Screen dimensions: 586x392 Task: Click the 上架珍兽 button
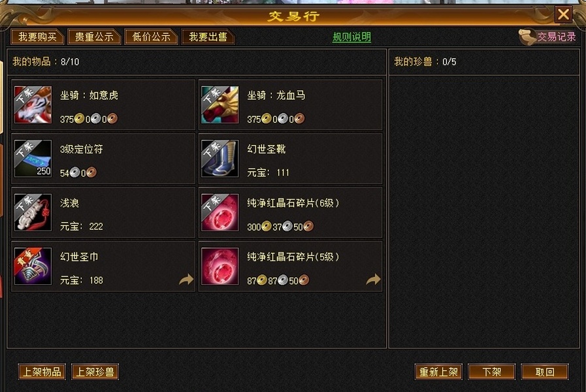point(95,372)
